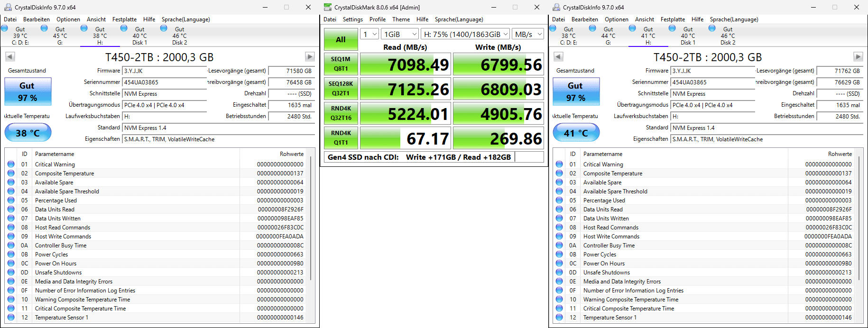Click status dot for Unsafe Shutdowns, right window
Viewport: 868px width, 328px height.
tap(559, 273)
